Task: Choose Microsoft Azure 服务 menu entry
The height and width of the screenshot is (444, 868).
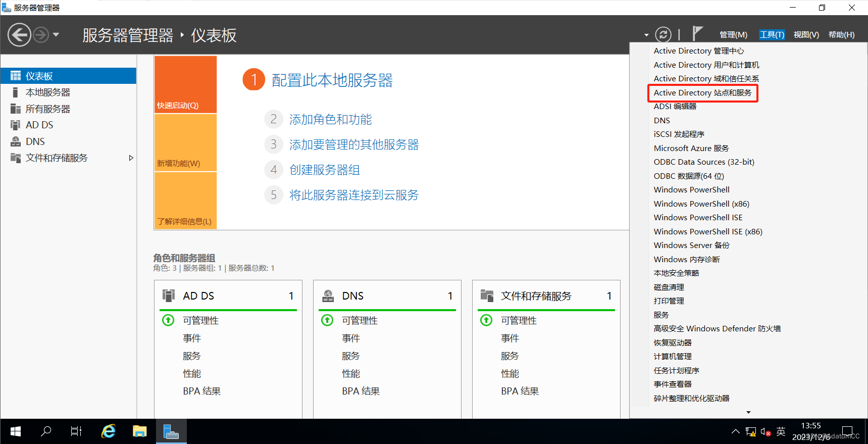Action: [x=691, y=148]
